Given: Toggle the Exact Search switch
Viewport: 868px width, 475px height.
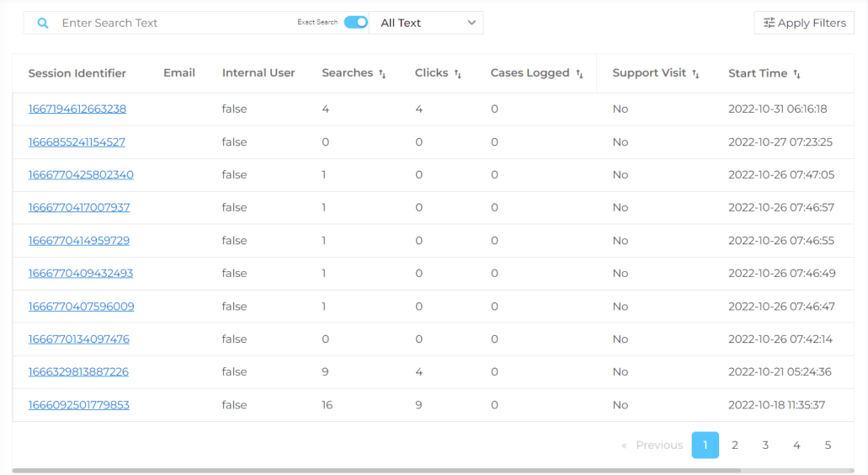Looking at the screenshot, I should click(x=355, y=23).
